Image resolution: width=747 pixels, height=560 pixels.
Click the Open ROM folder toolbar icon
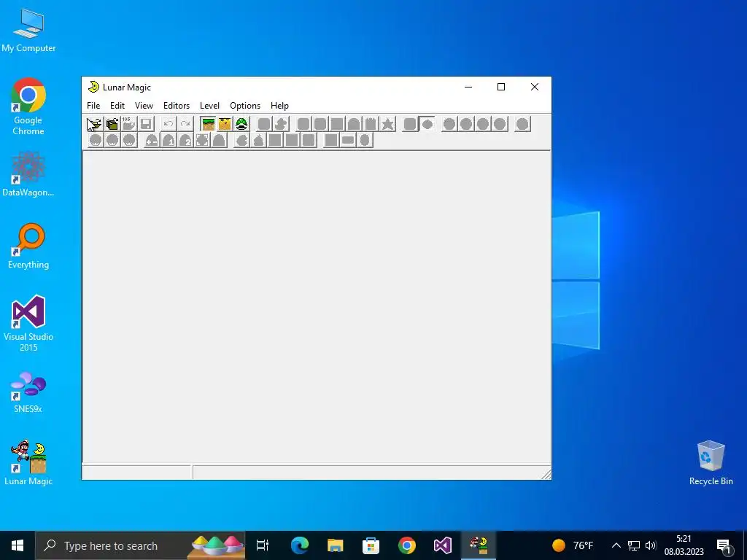[95, 124]
